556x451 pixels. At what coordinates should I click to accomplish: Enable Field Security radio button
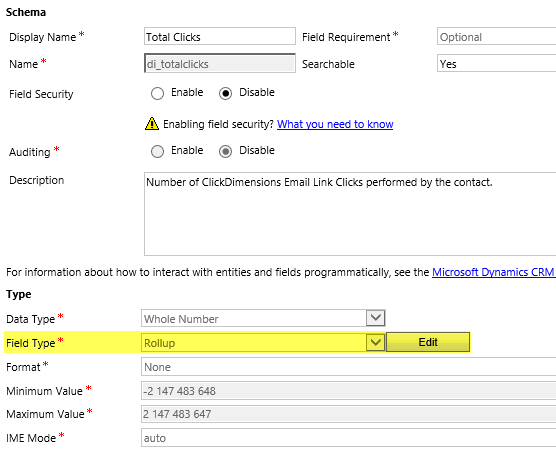(157, 94)
